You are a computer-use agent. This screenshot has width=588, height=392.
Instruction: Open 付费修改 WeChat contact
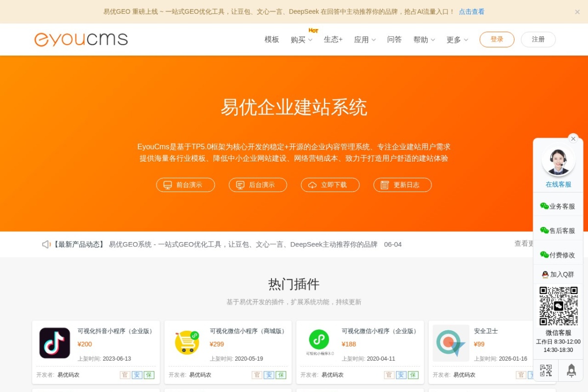pos(558,255)
